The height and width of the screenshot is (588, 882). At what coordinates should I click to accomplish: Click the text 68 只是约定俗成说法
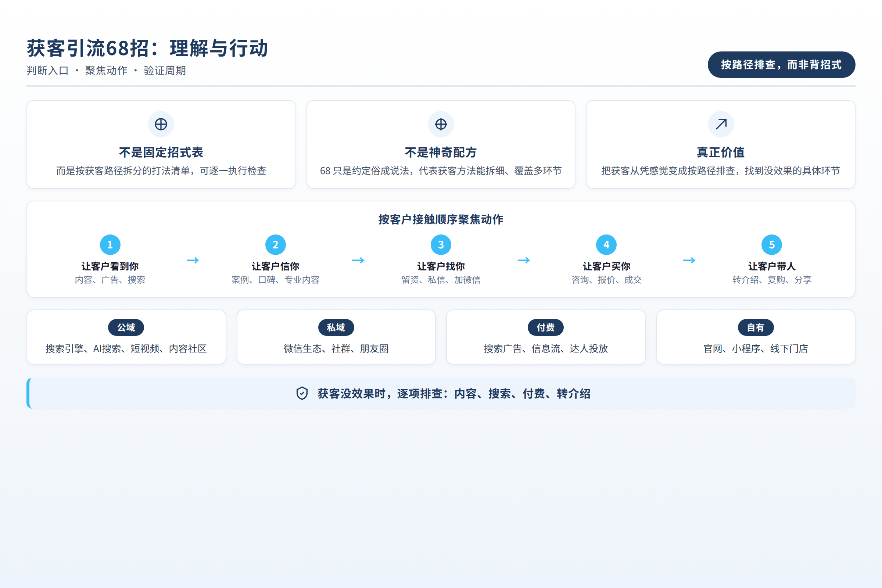(x=364, y=171)
